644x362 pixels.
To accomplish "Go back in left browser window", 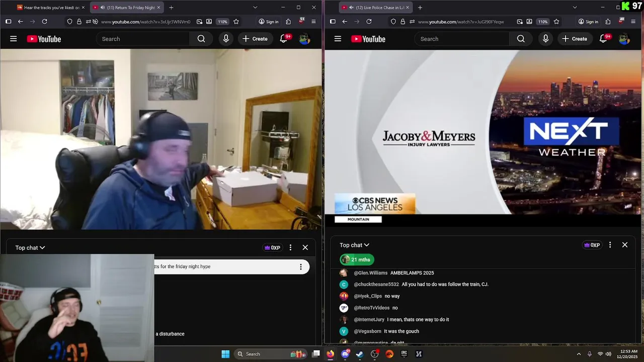I will point(20,22).
